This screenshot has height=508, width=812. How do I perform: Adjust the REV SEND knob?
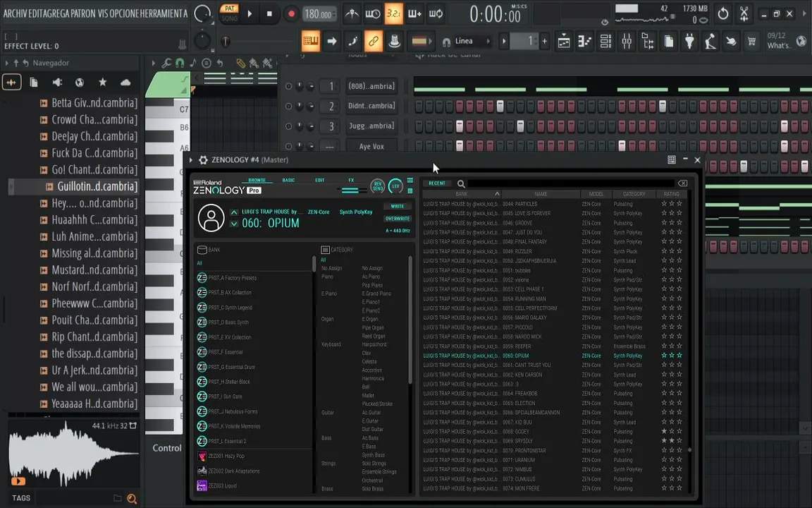(378, 186)
